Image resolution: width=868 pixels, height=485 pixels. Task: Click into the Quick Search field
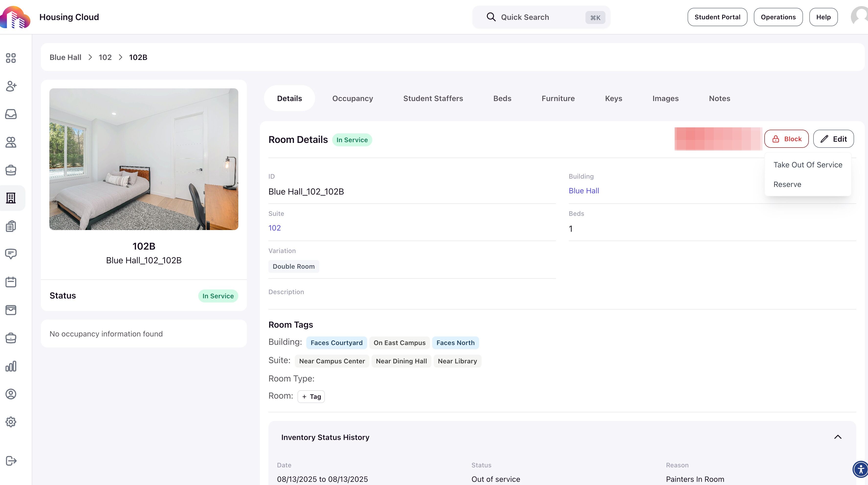pyautogui.click(x=536, y=17)
